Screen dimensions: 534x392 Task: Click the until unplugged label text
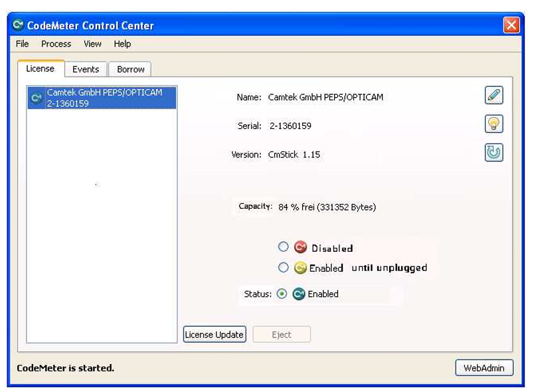pos(389,268)
